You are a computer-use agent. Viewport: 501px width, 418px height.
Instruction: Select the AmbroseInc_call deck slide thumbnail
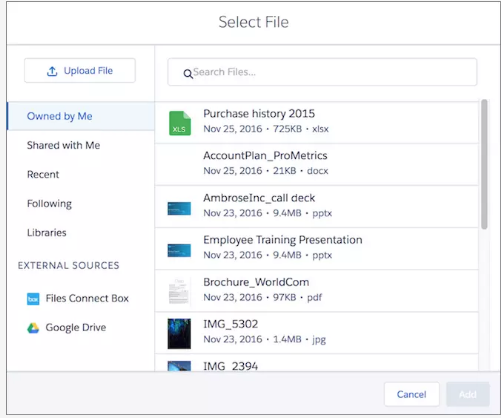coord(179,208)
